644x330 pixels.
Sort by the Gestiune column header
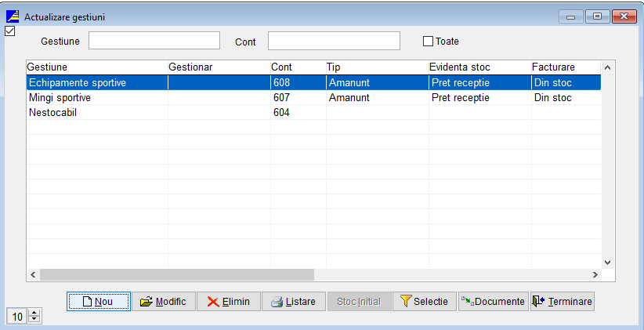click(x=96, y=67)
